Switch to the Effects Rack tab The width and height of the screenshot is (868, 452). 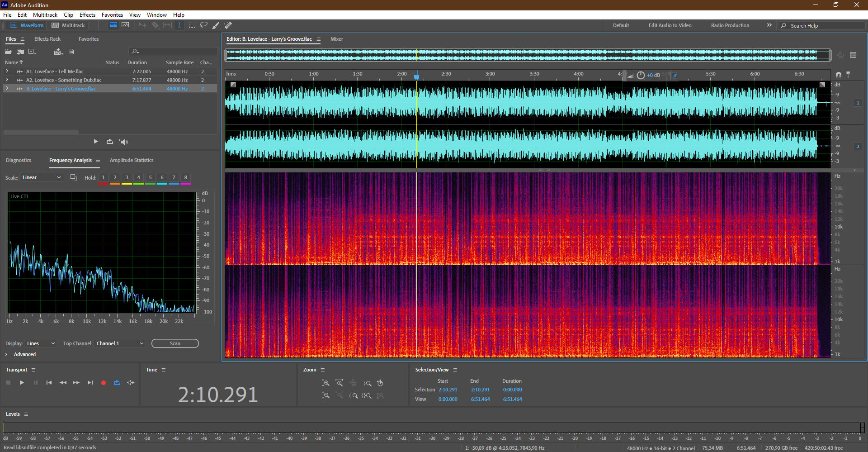click(x=47, y=39)
